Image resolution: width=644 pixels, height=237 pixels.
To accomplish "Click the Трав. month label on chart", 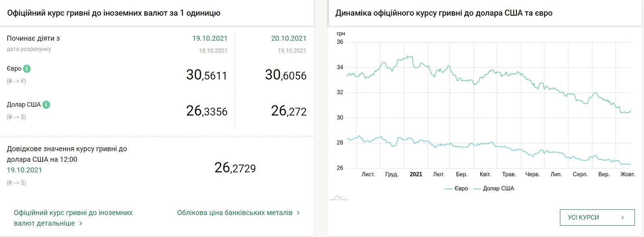I will coord(509,174).
